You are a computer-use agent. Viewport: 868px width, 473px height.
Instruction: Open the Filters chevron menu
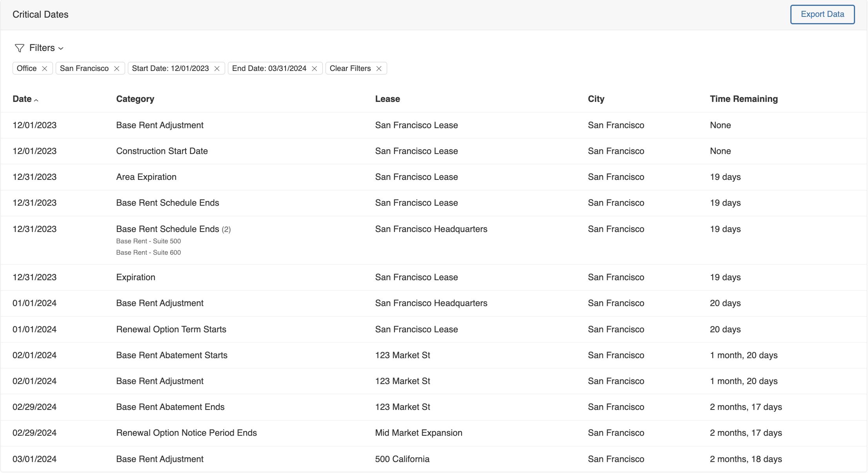coord(61,49)
